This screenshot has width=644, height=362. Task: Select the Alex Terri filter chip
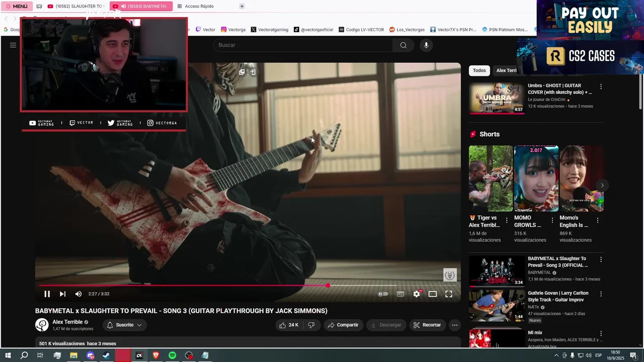[506, 70]
